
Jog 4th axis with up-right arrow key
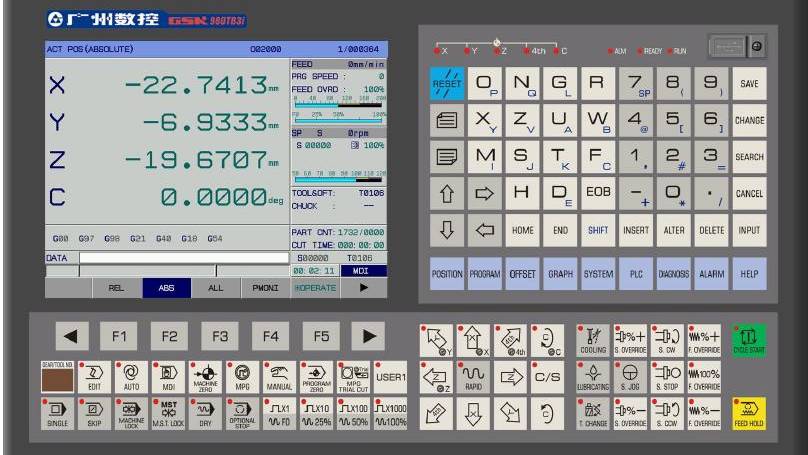tap(511, 340)
